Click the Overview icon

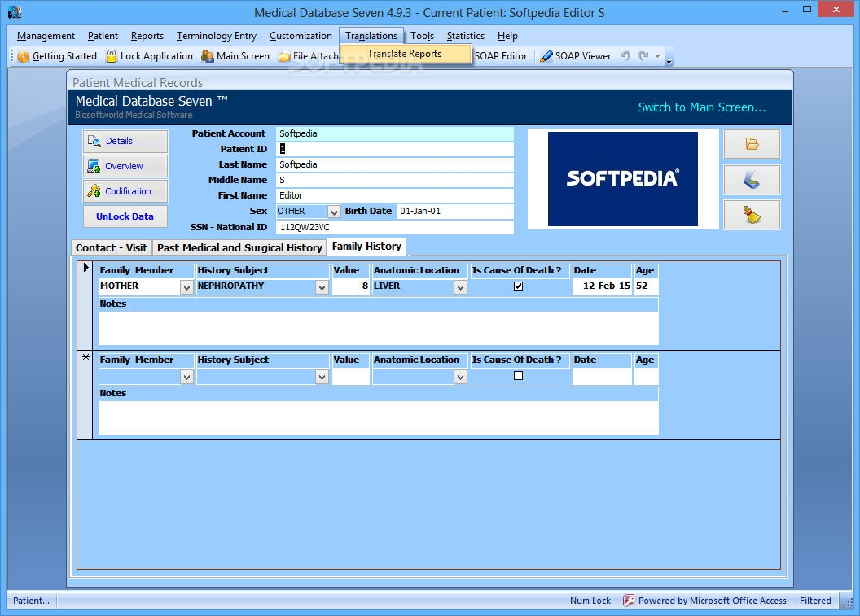click(94, 166)
